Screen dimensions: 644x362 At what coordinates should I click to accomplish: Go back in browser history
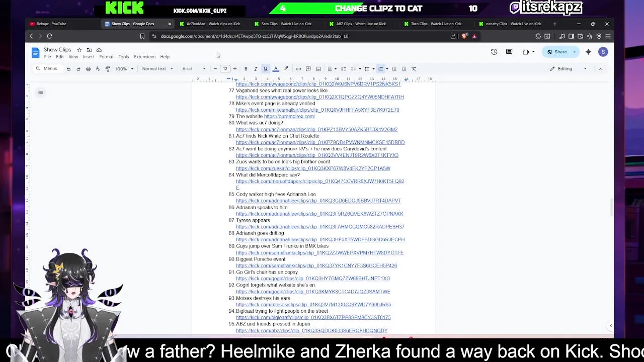(31, 36)
